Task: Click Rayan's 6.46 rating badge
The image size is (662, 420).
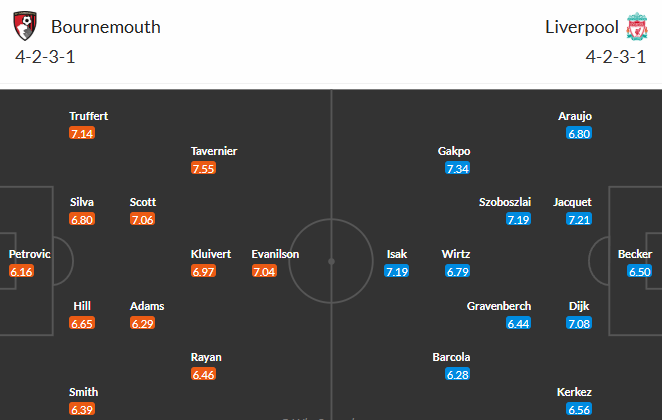Action: click(203, 374)
